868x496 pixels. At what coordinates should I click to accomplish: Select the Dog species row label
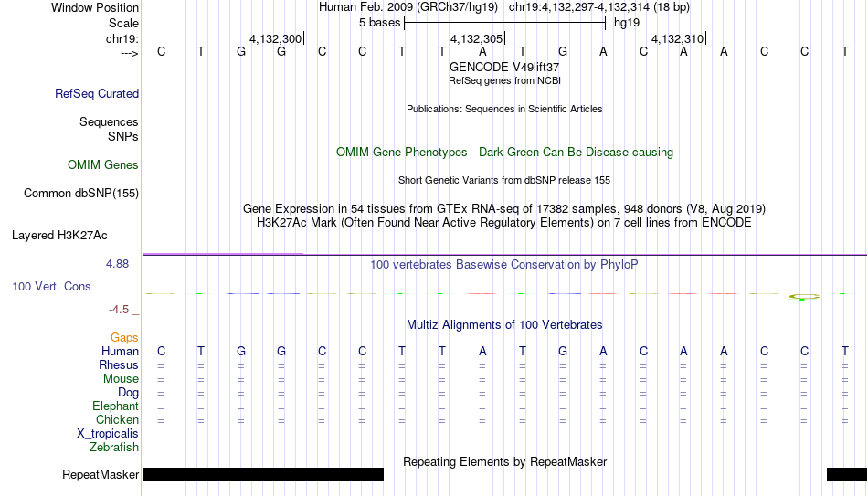(128, 392)
